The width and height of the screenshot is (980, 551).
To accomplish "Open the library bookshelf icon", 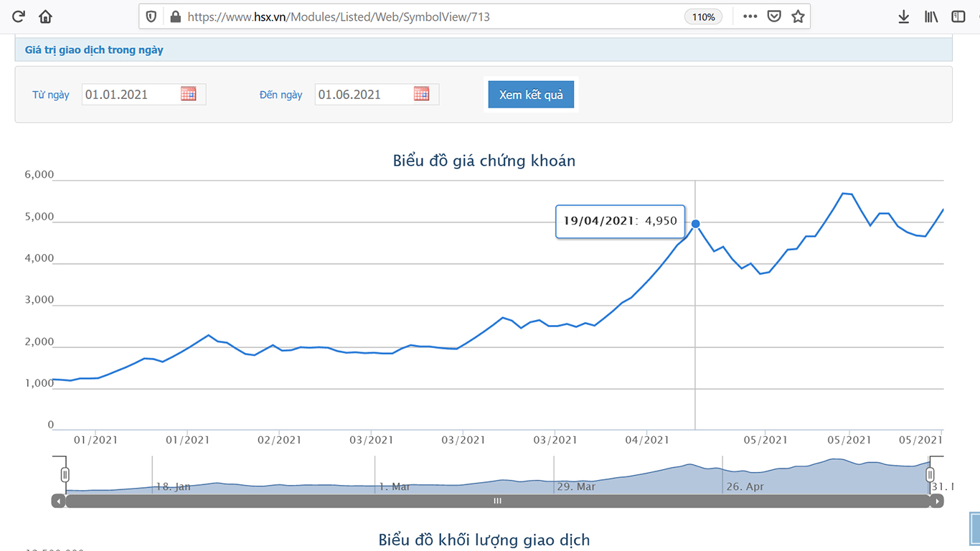I will pos(931,17).
